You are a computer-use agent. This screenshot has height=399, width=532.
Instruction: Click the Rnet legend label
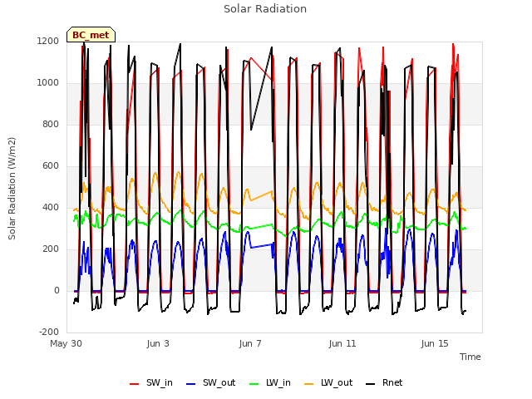(392, 382)
